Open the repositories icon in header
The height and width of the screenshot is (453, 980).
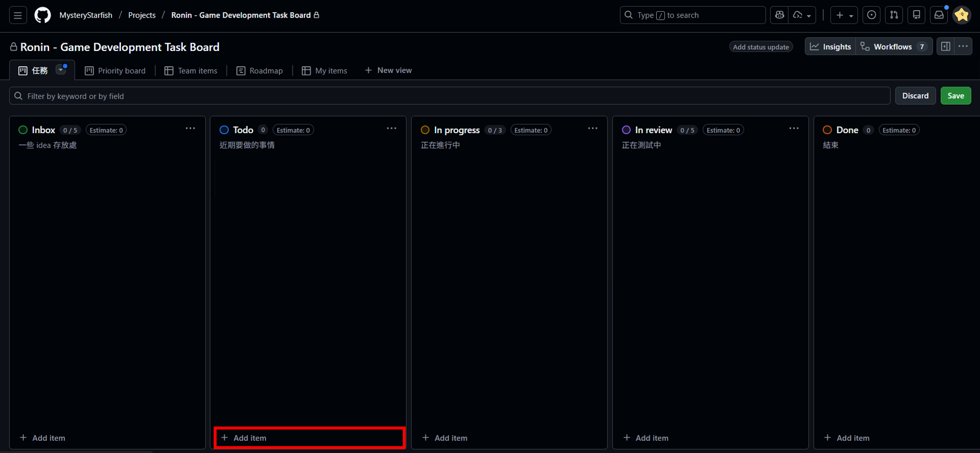[916, 15]
